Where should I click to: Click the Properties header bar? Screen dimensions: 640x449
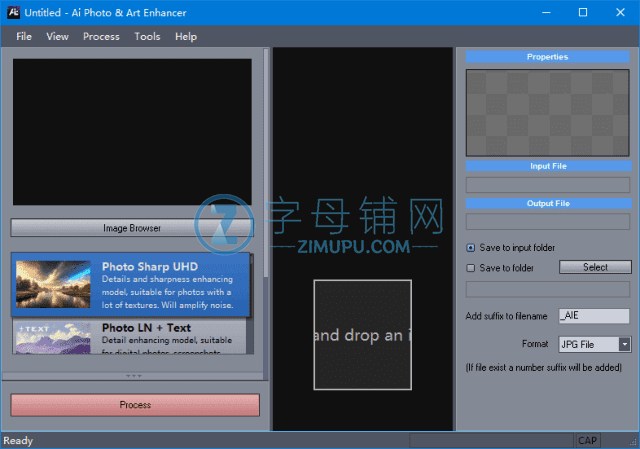(548, 57)
